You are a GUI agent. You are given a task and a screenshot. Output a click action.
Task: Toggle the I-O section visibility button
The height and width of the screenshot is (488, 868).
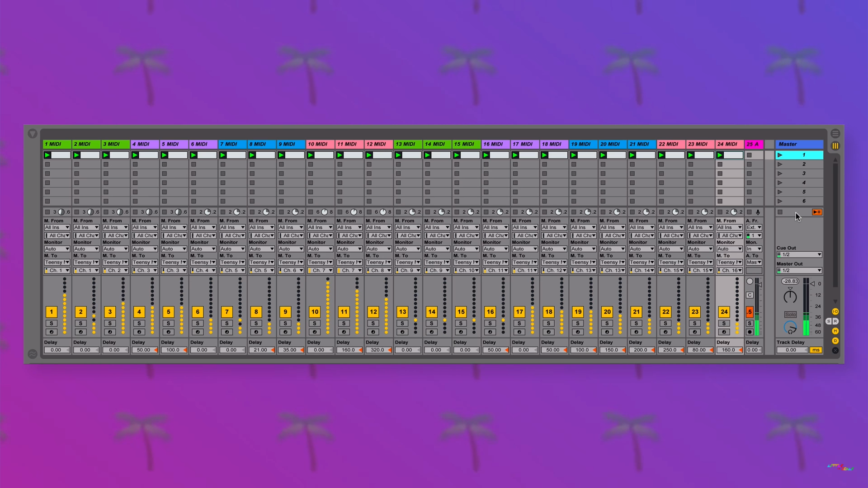835,311
